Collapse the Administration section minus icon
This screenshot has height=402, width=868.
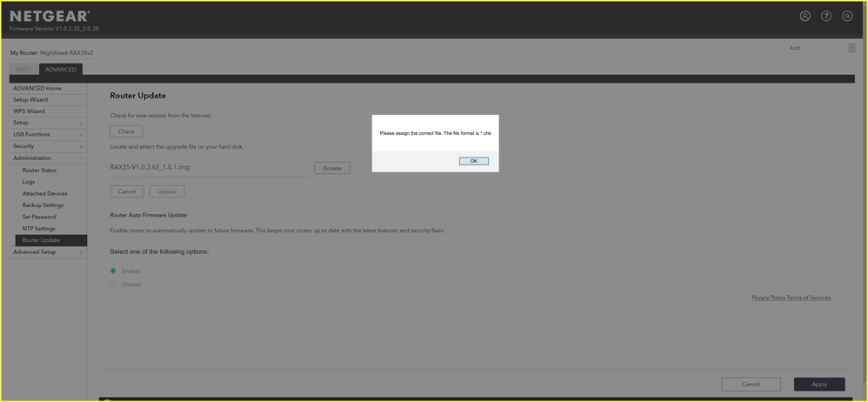pos(81,158)
